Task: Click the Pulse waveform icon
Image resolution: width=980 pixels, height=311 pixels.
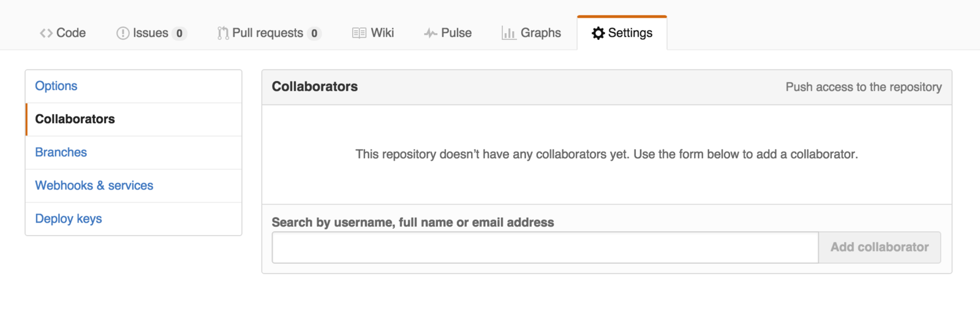Action: (431, 33)
